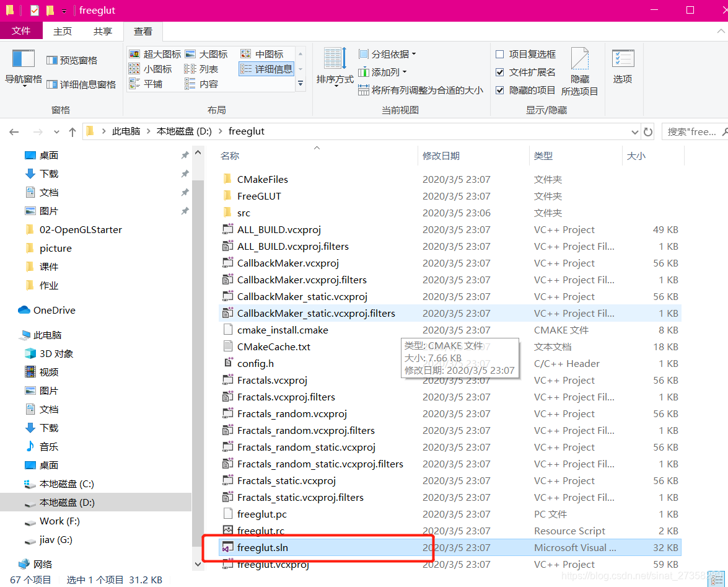Open folder Options

point(623,67)
